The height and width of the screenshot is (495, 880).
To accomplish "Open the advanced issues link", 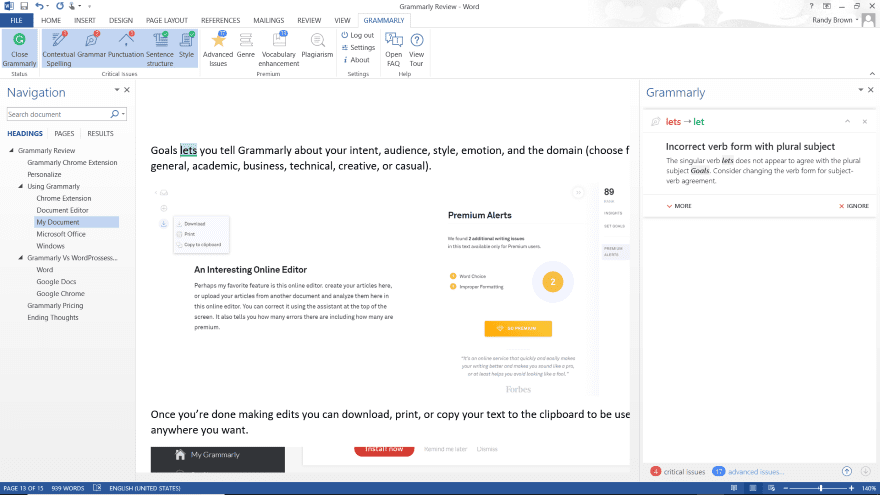I will tap(756, 471).
